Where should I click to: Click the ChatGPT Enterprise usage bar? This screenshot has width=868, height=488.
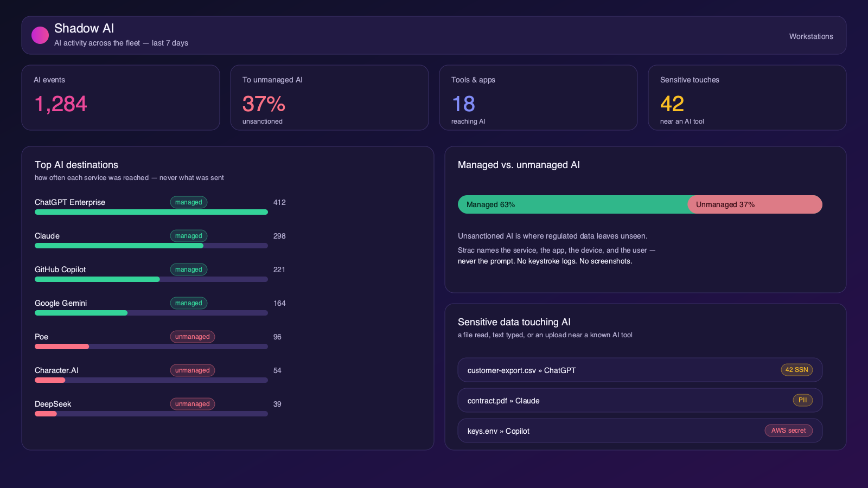click(x=151, y=212)
